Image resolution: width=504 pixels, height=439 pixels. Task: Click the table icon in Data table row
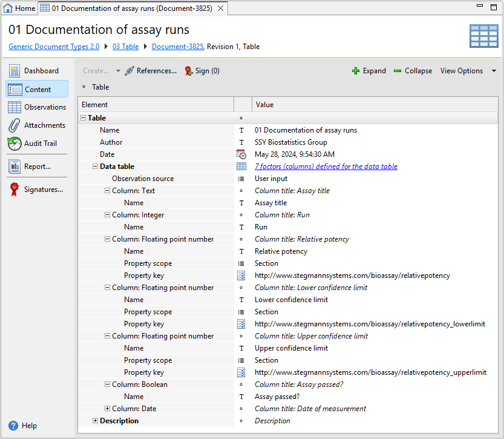[x=241, y=167]
